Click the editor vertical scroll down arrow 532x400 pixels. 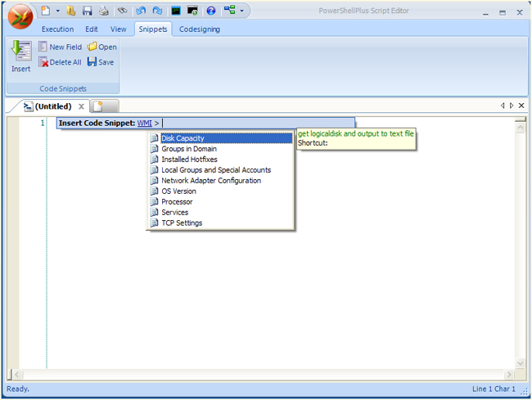pos(521,363)
